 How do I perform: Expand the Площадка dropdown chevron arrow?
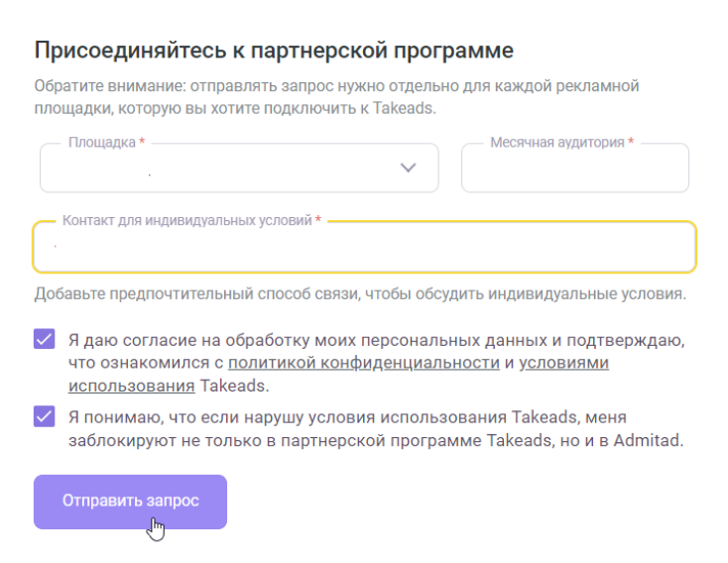(408, 168)
